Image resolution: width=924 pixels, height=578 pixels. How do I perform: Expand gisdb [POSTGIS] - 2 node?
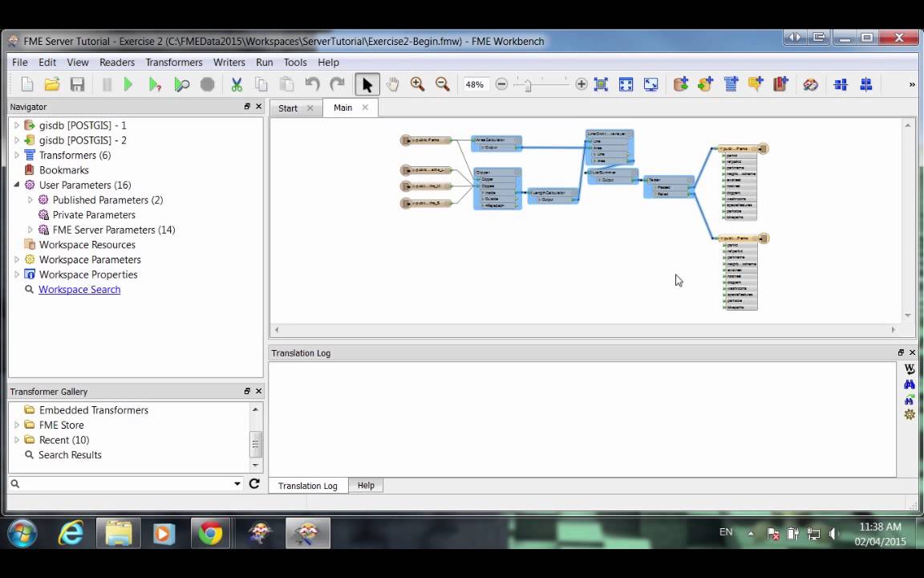pyautogui.click(x=17, y=140)
